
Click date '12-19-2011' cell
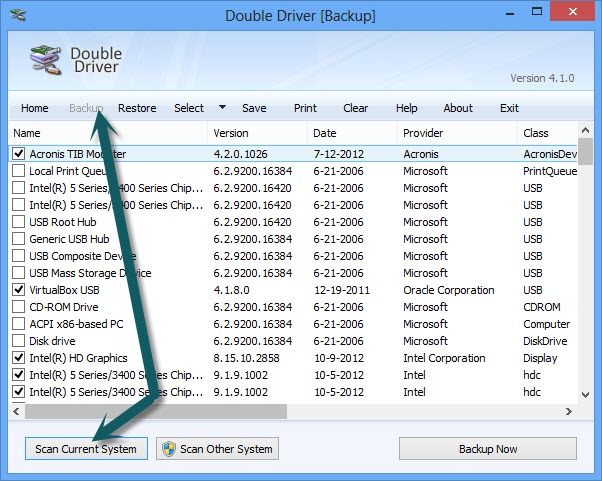[342, 290]
